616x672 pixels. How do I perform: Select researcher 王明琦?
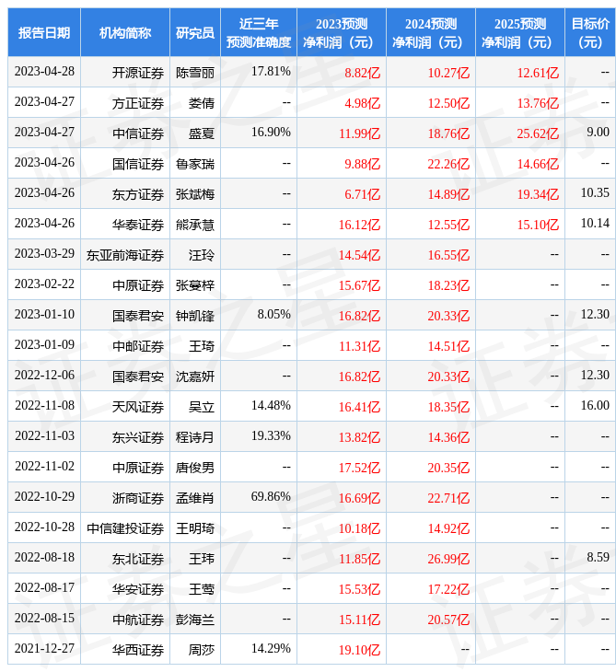(195, 528)
